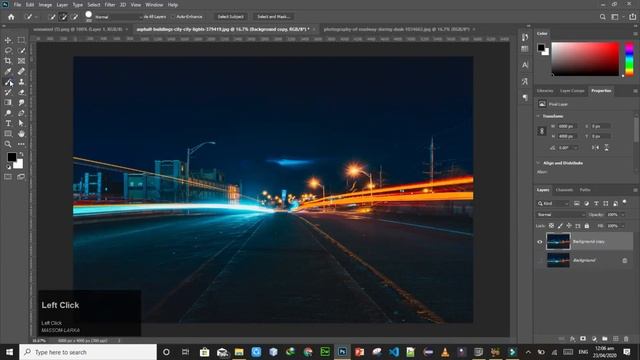Switch to the Channels tab

coord(564,190)
